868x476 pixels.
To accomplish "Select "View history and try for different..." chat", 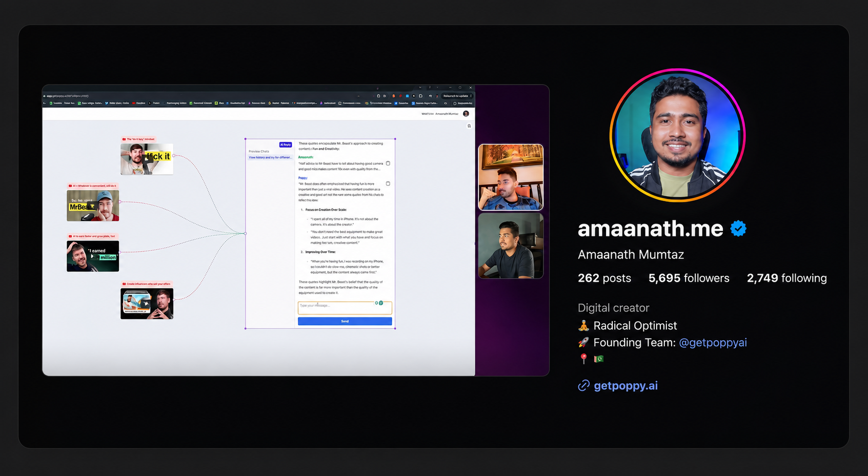I will tap(270, 157).
